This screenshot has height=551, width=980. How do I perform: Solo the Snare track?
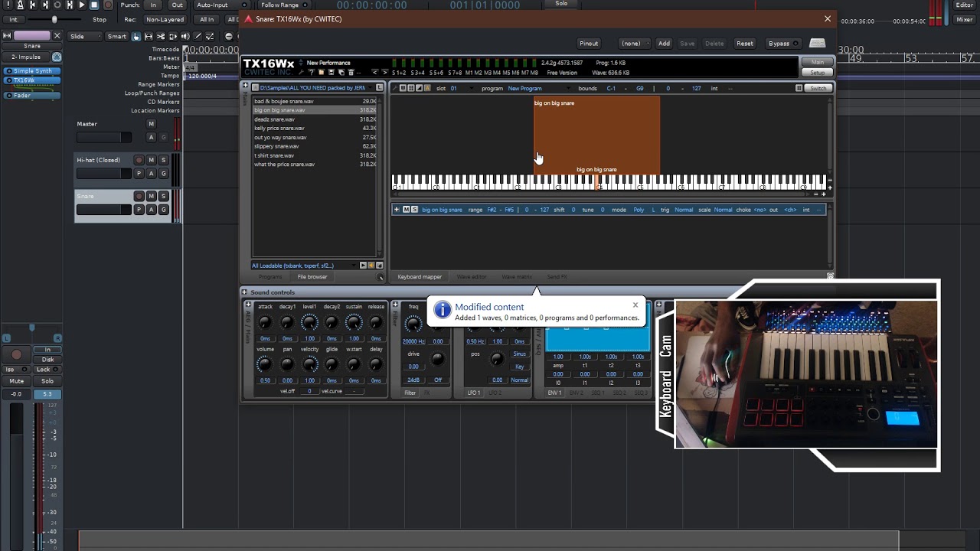pos(163,196)
